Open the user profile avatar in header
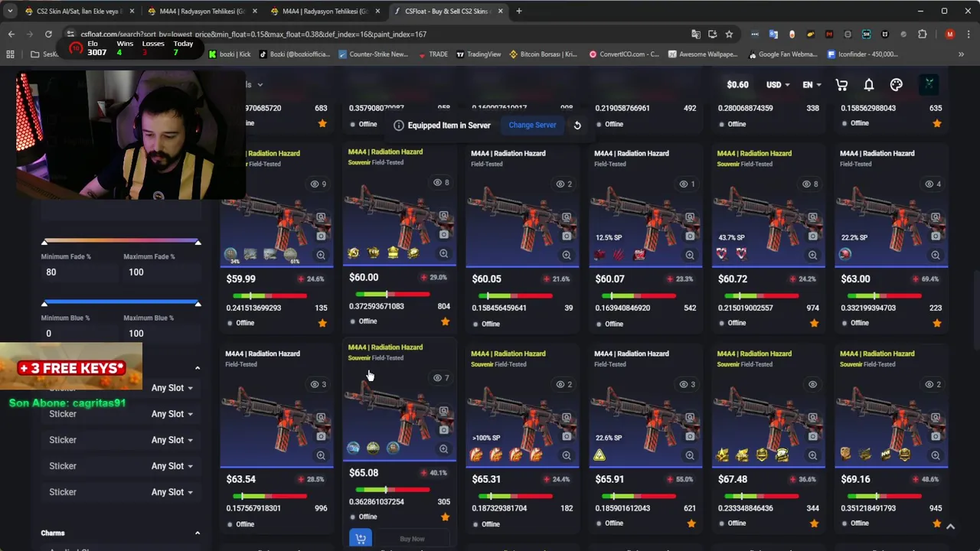Image resolution: width=980 pixels, height=551 pixels. (929, 84)
